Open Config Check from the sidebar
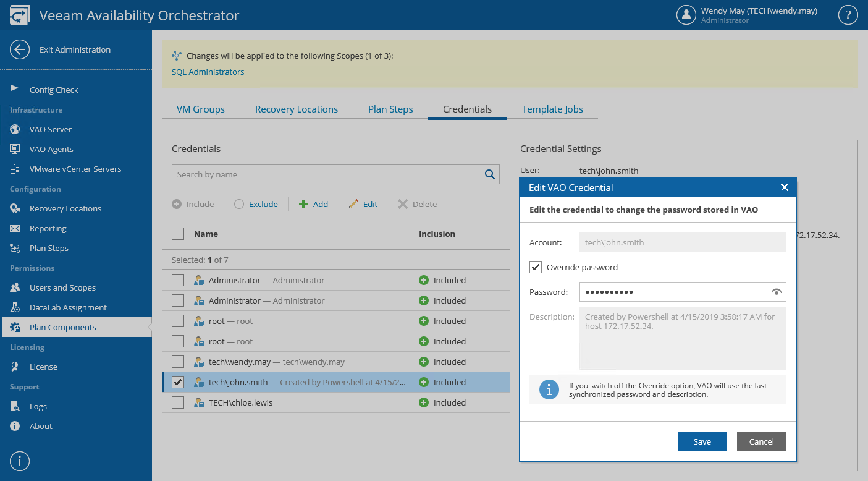Viewport: 868px width, 481px height. (54, 90)
